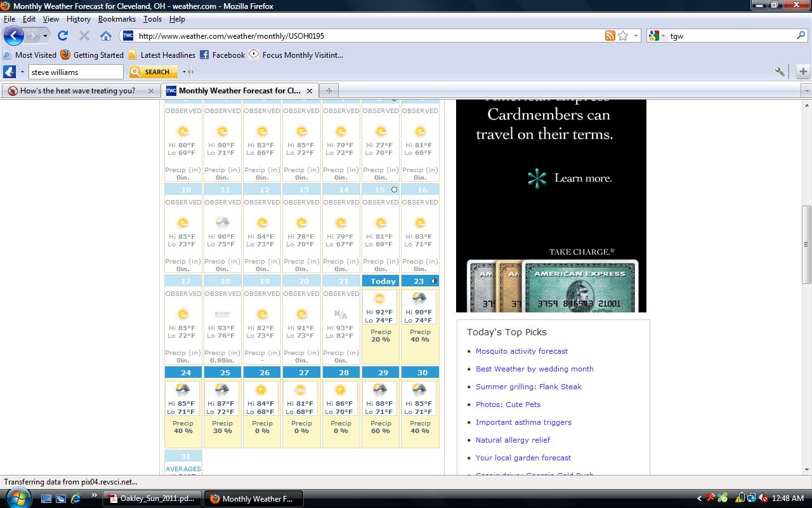Click the Home icon in navigation bar

click(x=105, y=36)
